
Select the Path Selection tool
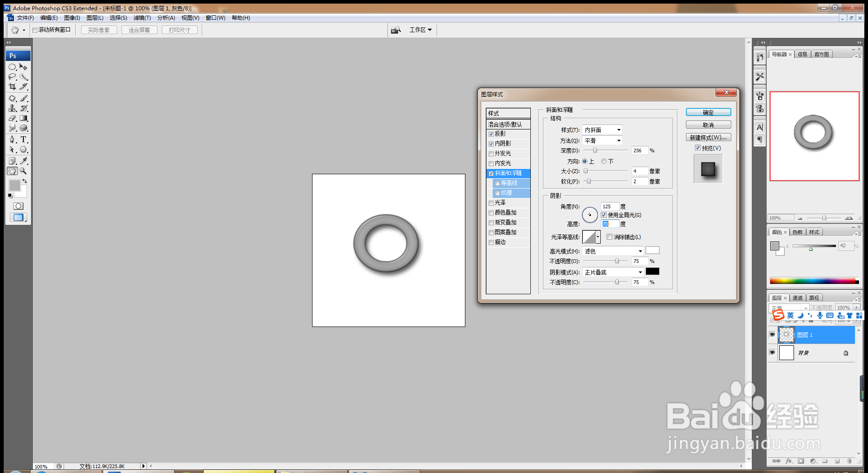tap(13, 150)
